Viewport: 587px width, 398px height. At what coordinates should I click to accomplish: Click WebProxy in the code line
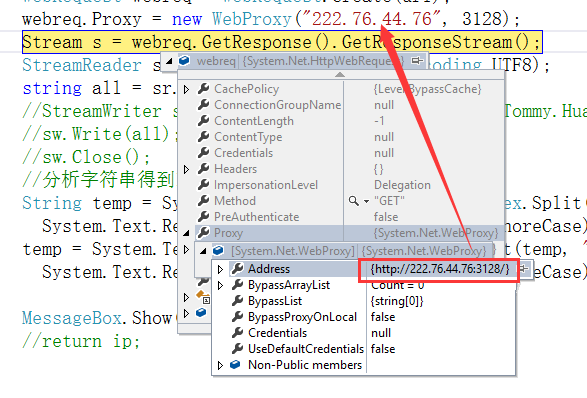pos(252,19)
